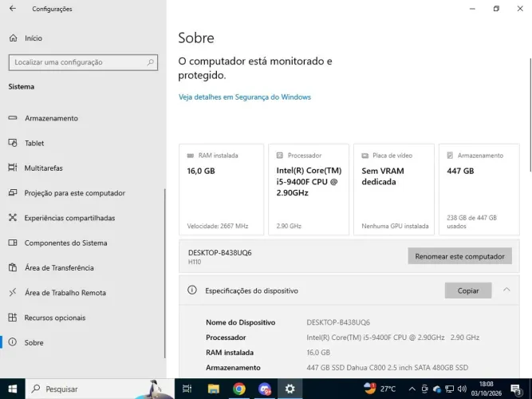Open the Armazenamento 447 GB card
Viewport: 532px width, 399px height.
point(479,189)
